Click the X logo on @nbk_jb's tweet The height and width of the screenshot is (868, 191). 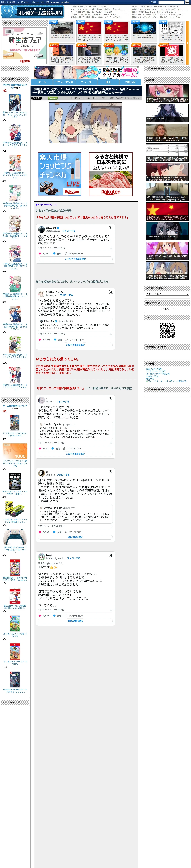[x=111, y=472]
